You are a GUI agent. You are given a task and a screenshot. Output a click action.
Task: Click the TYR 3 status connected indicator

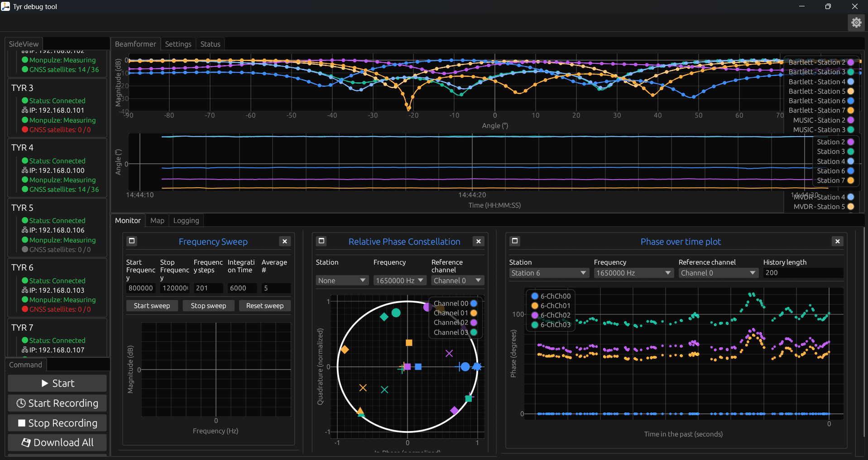point(25,100)
